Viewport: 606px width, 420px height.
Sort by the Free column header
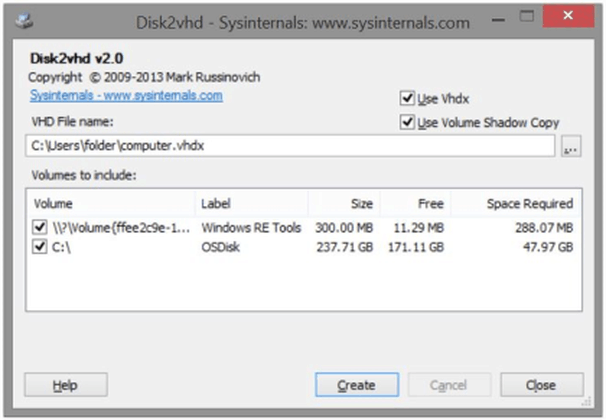[415, 203]
